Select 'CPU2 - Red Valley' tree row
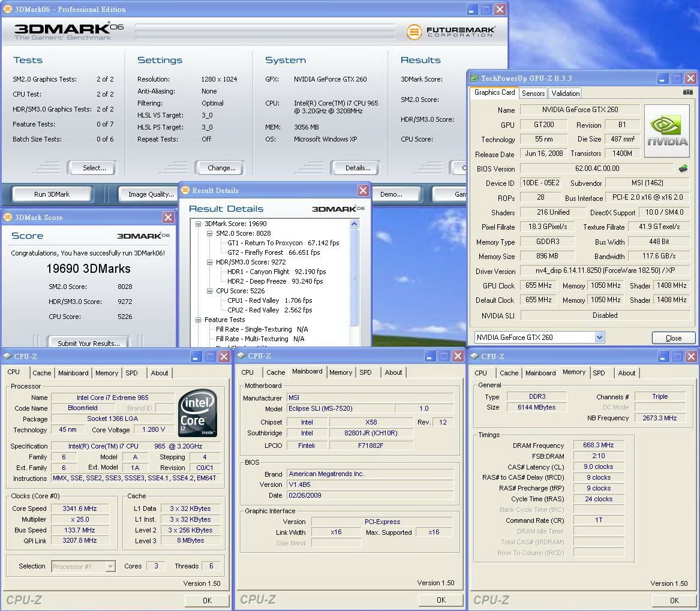The image size is (700, 611). click(270, 310)
